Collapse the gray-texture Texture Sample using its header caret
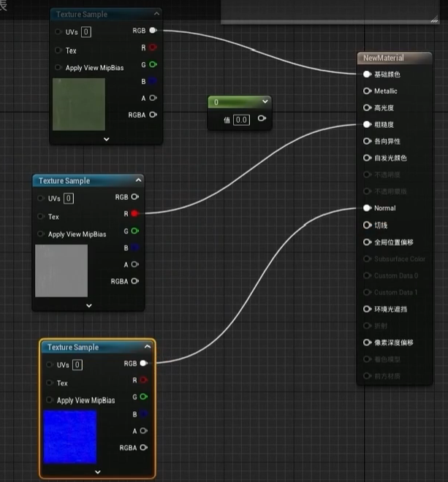448x482 pixels. pos(139,180)
